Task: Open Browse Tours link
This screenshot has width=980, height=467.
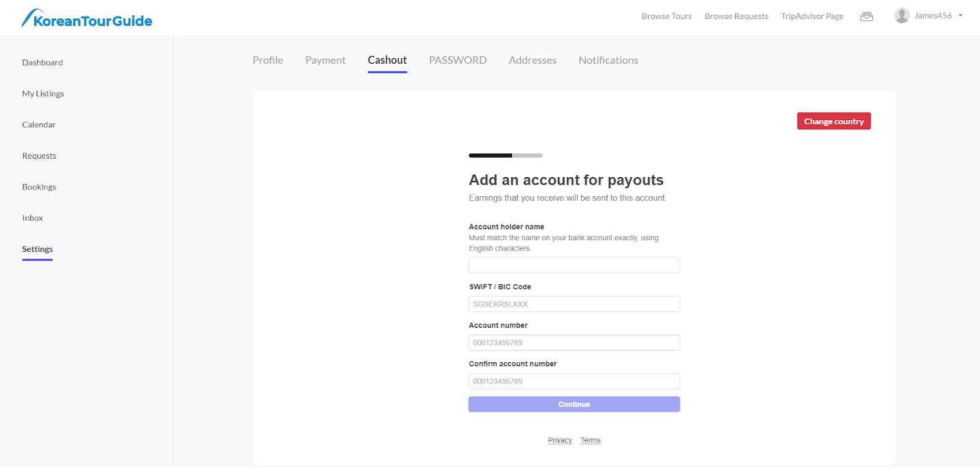Action: (x=666, y=16)
